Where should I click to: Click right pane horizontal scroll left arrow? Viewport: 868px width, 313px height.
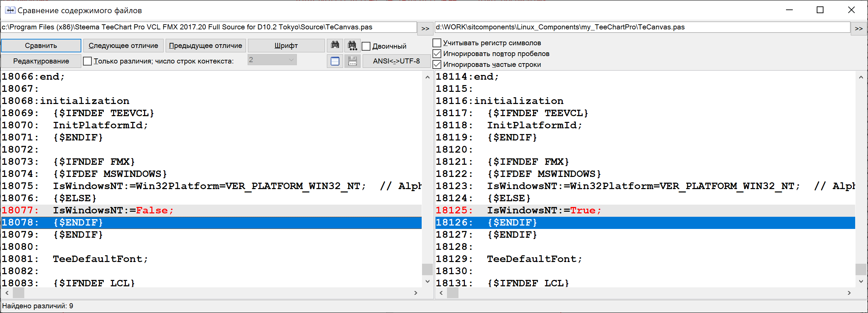click(441, 293)
